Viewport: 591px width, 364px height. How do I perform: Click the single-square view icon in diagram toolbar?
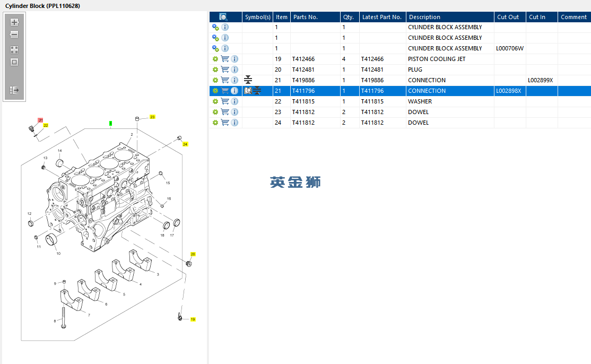[x=14, y=62]
